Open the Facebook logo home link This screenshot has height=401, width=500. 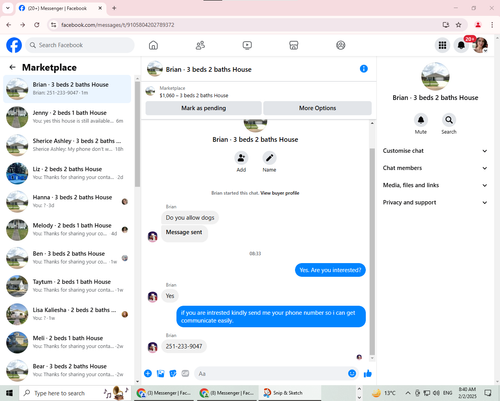(x=14, y=45)
